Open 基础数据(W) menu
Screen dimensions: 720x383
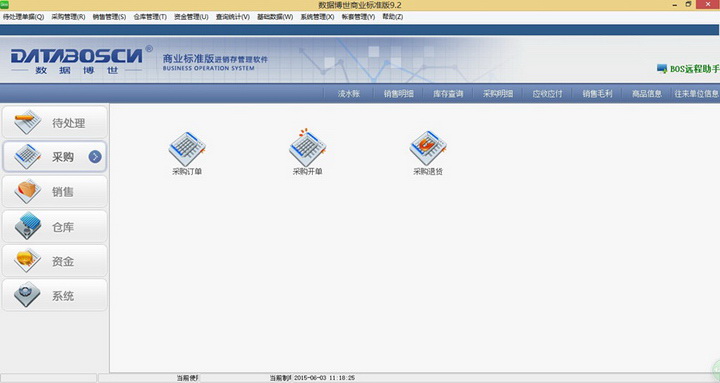[275, 17]
